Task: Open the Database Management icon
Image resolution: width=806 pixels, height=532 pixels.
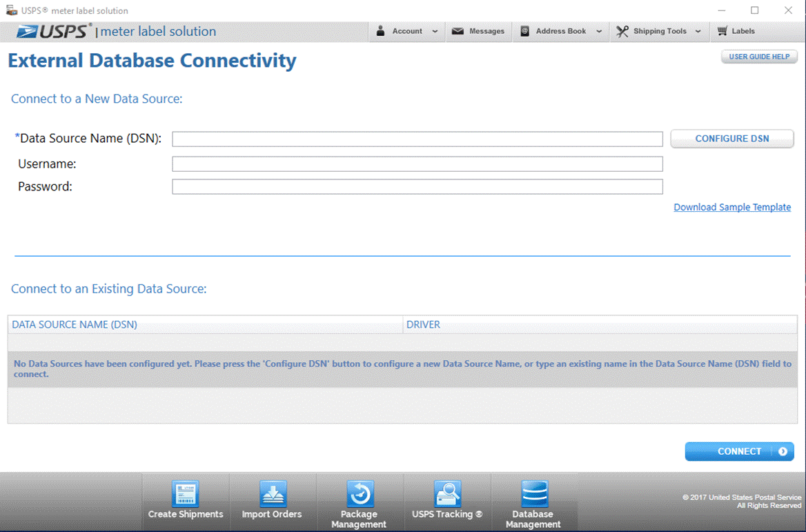Action: [535, 494]
